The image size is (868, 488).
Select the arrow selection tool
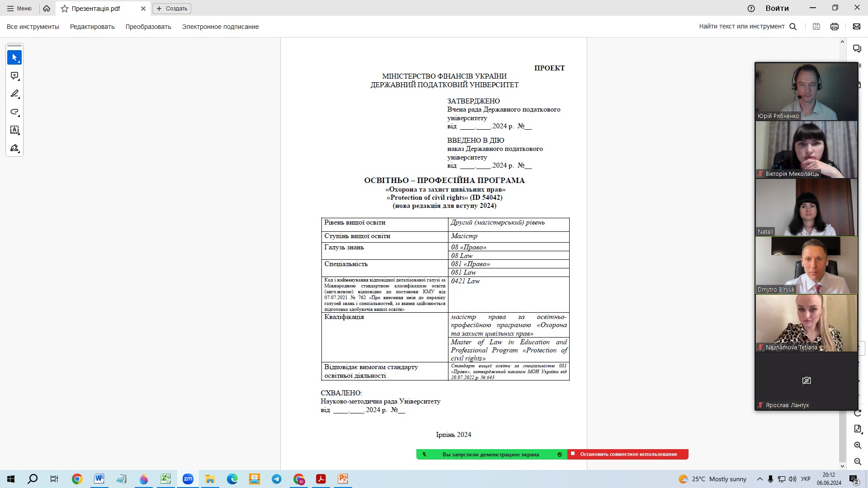point(14,58)
